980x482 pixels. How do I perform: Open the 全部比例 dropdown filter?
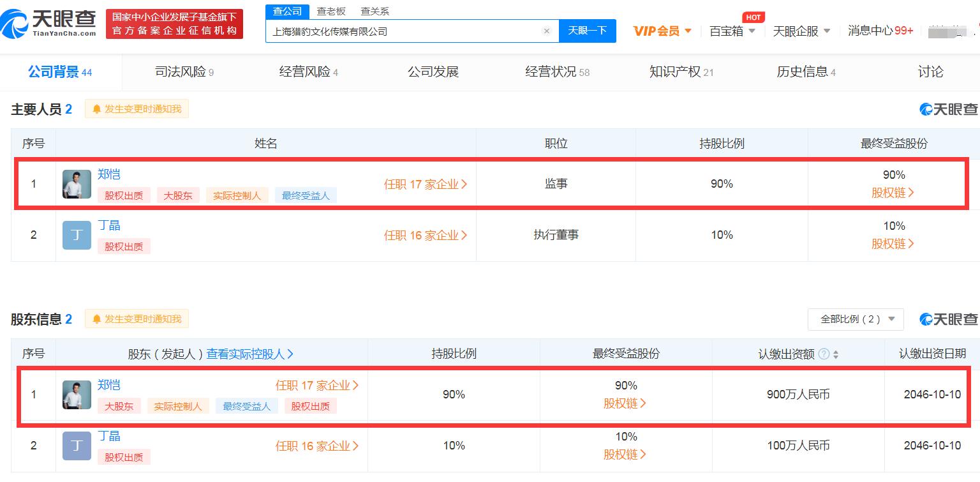[856, 319]
